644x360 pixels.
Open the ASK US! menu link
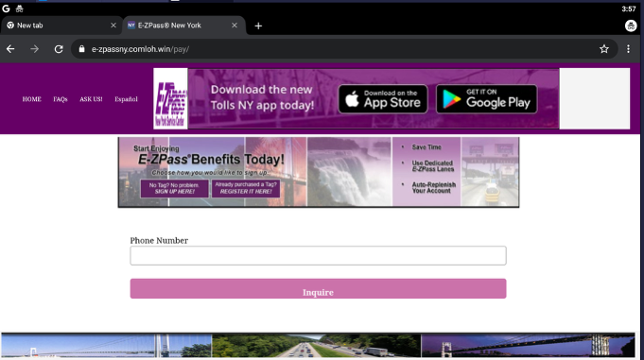[91, 99]
